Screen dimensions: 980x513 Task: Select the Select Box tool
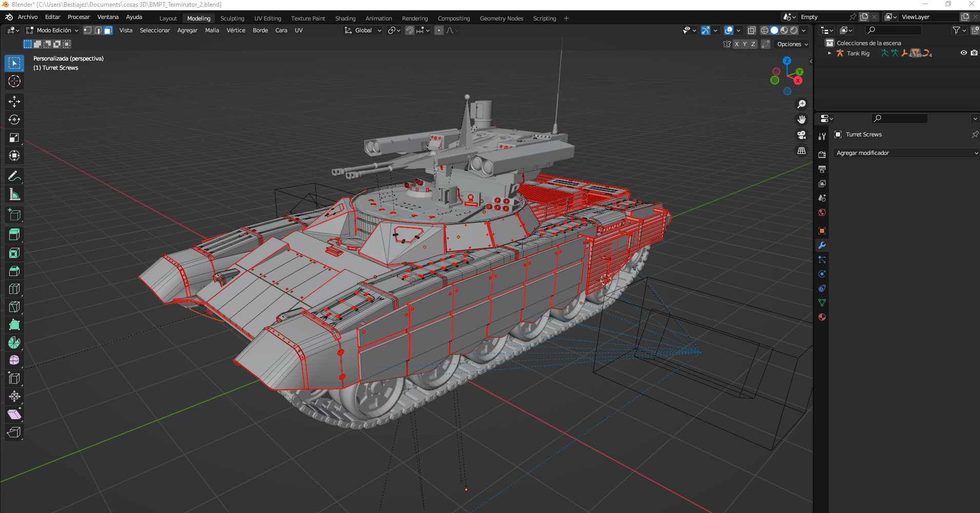pos(14,63)
